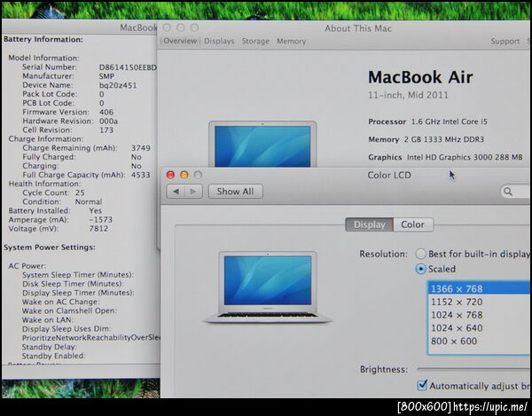Open Overview tab in About This Mac

click(x=180, y=41)
